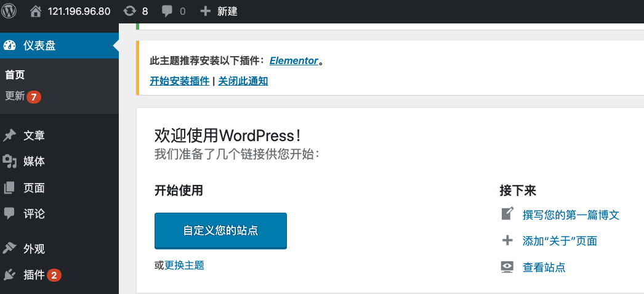Click the WordPress logo in admin bar

(9, 11)
